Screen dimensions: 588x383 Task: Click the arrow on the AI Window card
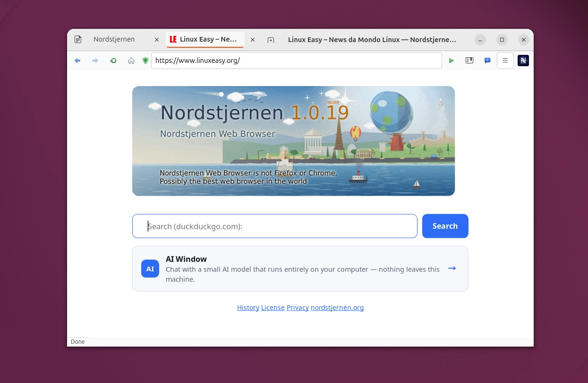click(x=452, y=269)
